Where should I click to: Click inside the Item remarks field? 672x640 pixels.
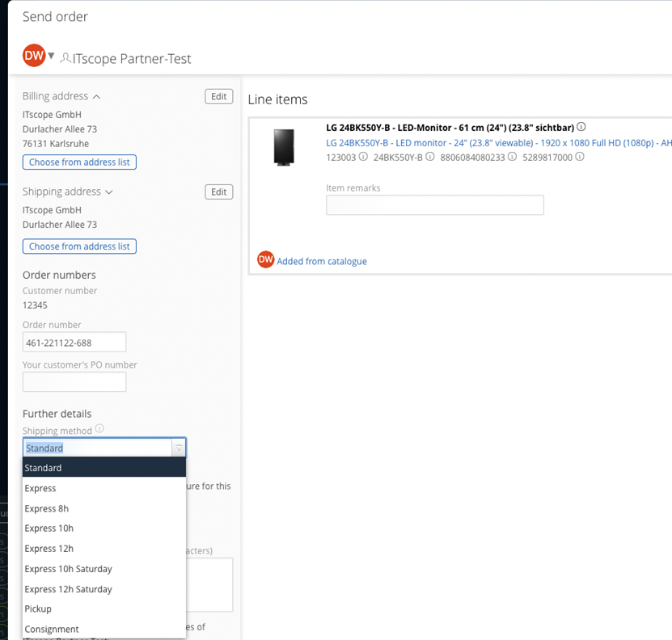434,204
